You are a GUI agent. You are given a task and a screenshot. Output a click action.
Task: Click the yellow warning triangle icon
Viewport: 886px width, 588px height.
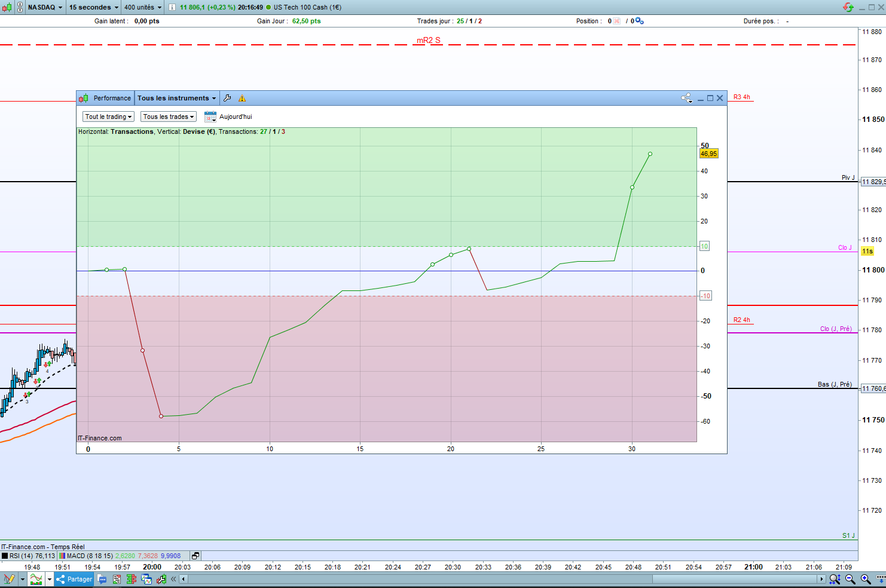[x=242, y=98]
